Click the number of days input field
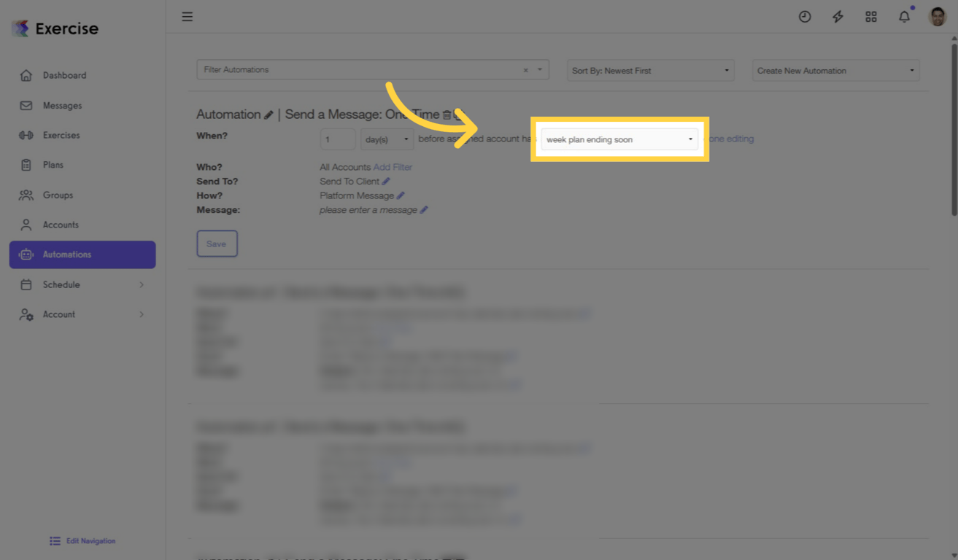The height and width of the screenshot is (560, 958). tap(338, 139)
